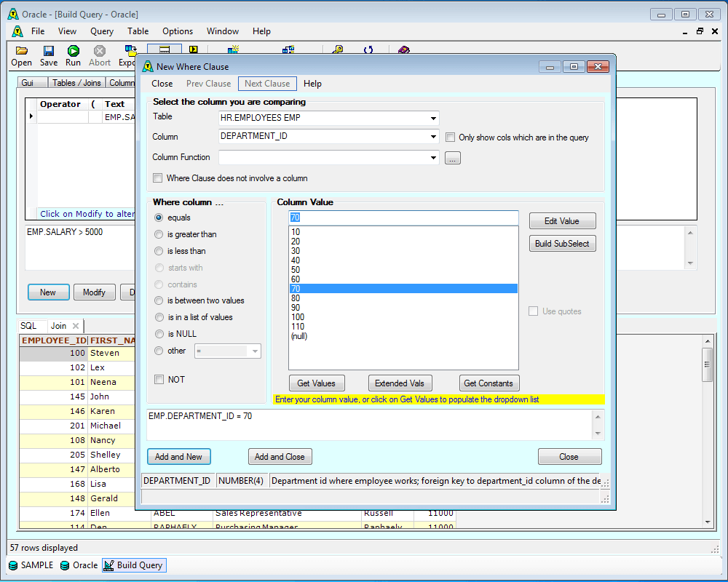Open the Options menu
This screenshot has width=728, height=582.
[178, 31]
